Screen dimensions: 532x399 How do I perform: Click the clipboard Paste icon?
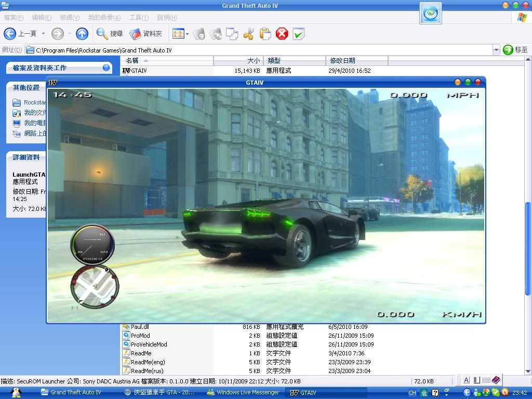(x=265, y=34)
